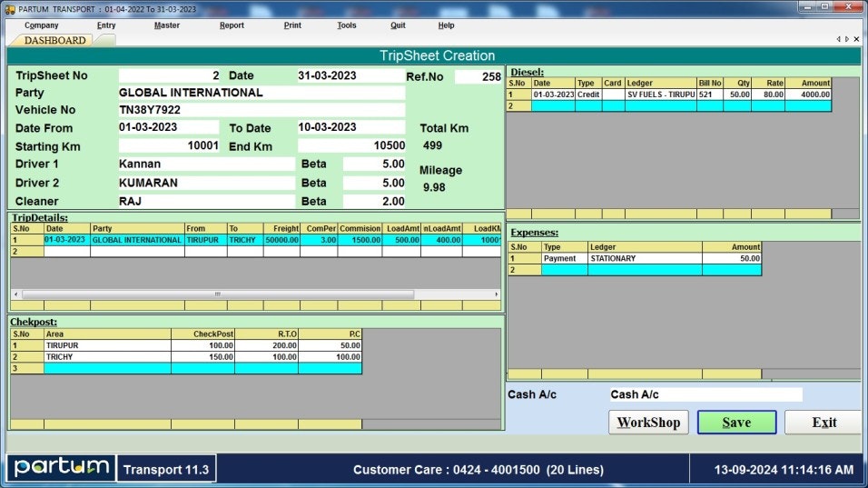Click the nLoadAmt value 400.00
This screenshot has width=868, height=488.
click(442, 240)
